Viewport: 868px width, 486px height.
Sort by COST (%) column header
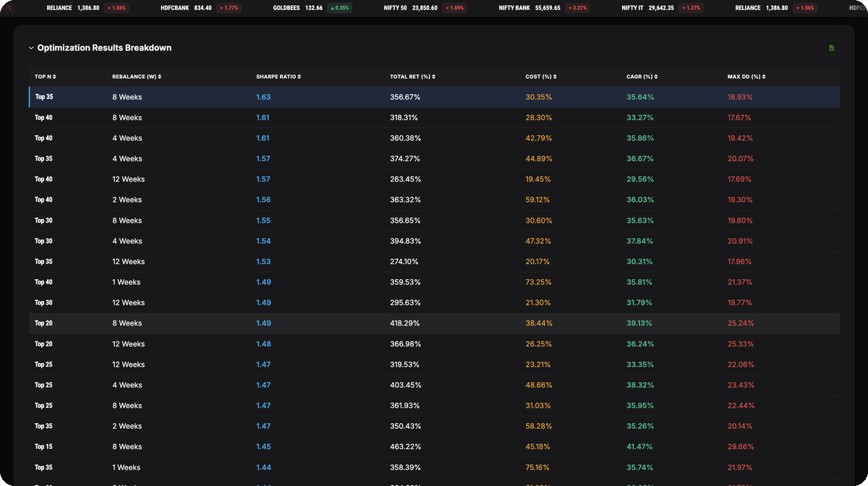pos(541,77)
